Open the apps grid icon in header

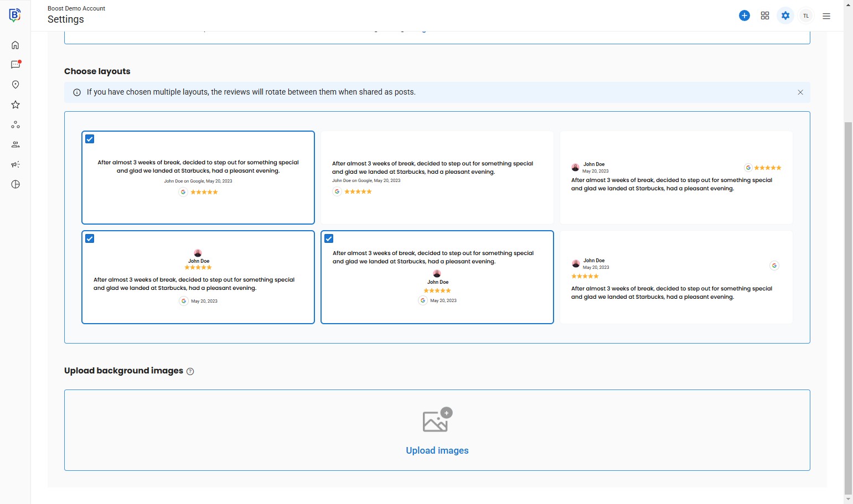coord(765,15)
